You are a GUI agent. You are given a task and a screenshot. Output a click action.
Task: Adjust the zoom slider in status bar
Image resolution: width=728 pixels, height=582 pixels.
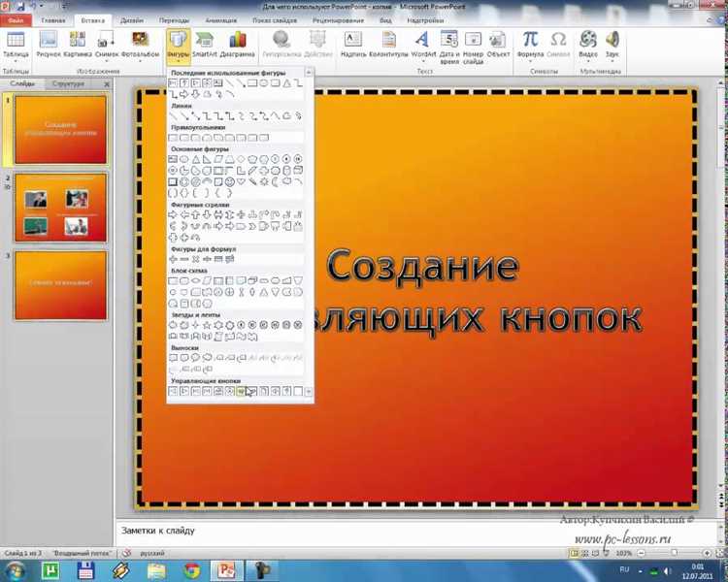[x=674, y=553]
